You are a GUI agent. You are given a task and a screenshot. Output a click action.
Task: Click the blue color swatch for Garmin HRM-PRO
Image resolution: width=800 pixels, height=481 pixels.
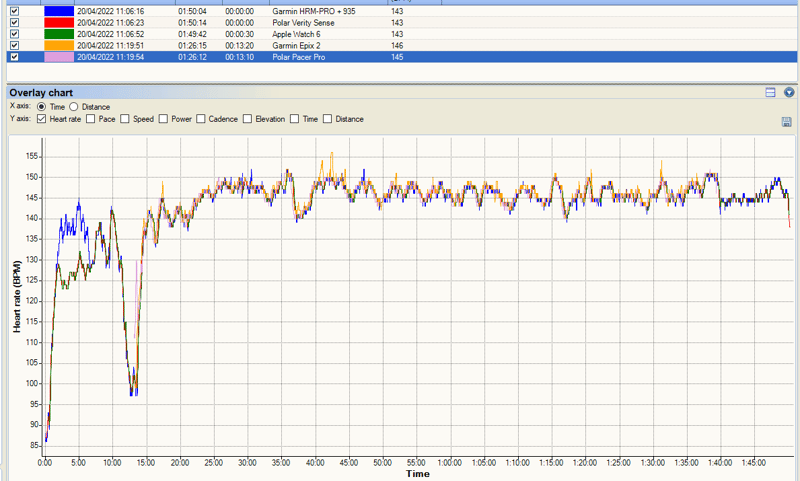coord(59,11)
